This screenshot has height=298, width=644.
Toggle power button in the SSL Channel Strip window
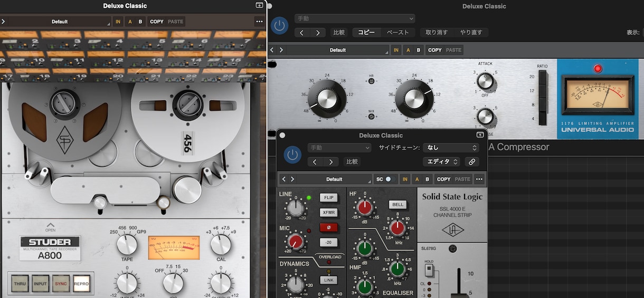pos(293,155)
